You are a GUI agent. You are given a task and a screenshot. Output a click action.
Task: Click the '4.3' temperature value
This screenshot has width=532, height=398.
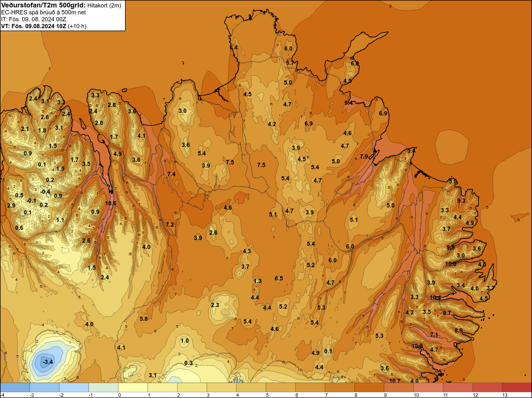pos(247,251)
